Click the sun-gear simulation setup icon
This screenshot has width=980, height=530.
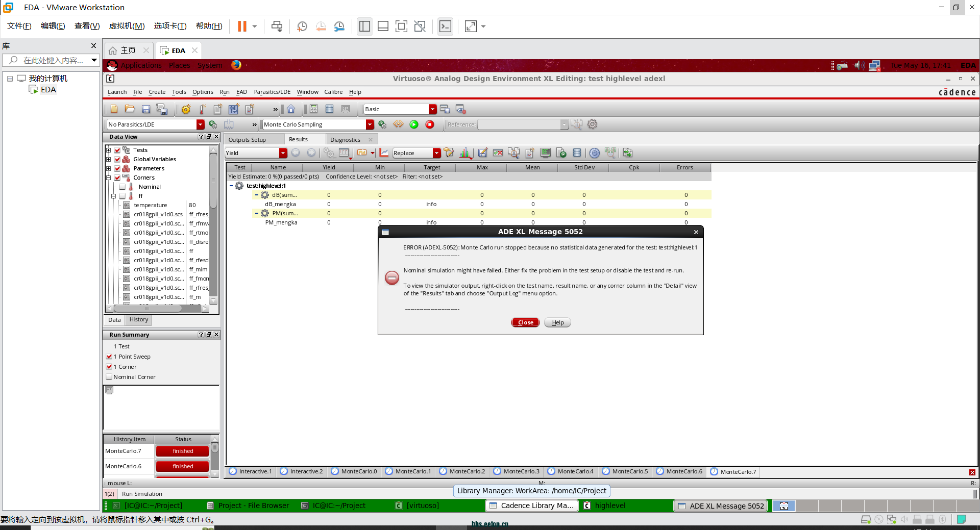pos(186,109)
